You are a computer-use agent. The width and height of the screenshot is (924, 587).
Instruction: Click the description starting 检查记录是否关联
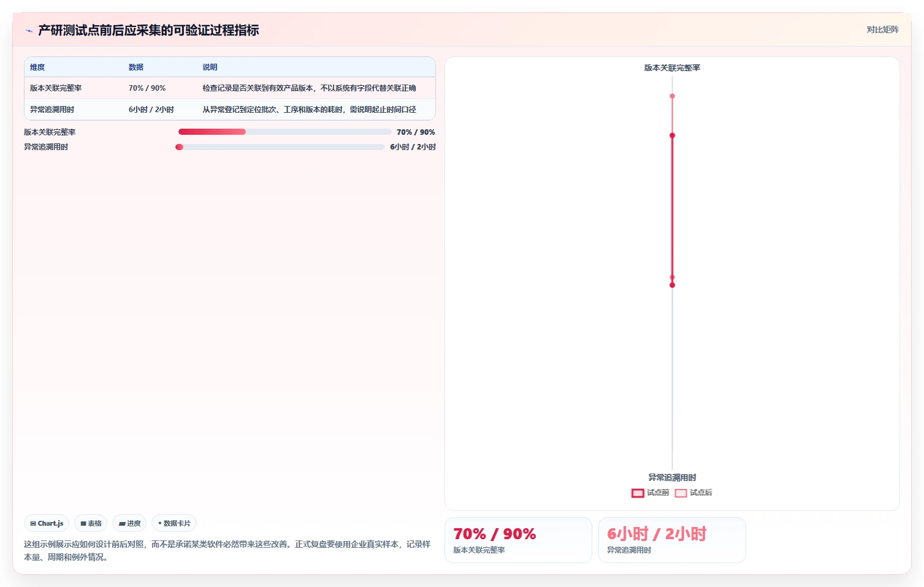coord(309,88)
